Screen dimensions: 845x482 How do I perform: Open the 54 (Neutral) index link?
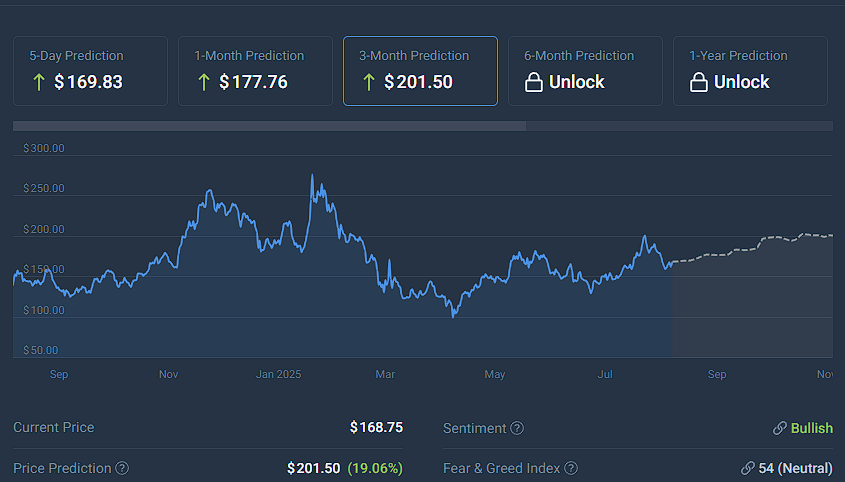pos(796,468)
